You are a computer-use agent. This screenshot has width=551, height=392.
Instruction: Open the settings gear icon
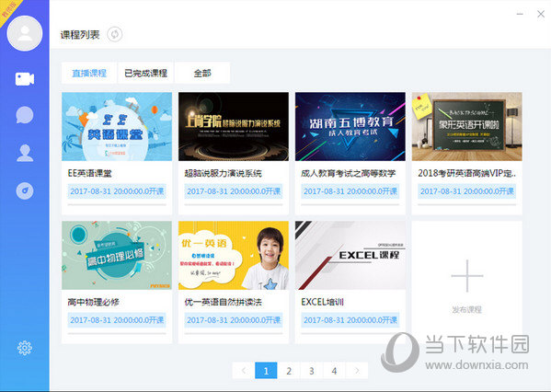[x=25, y=348]
